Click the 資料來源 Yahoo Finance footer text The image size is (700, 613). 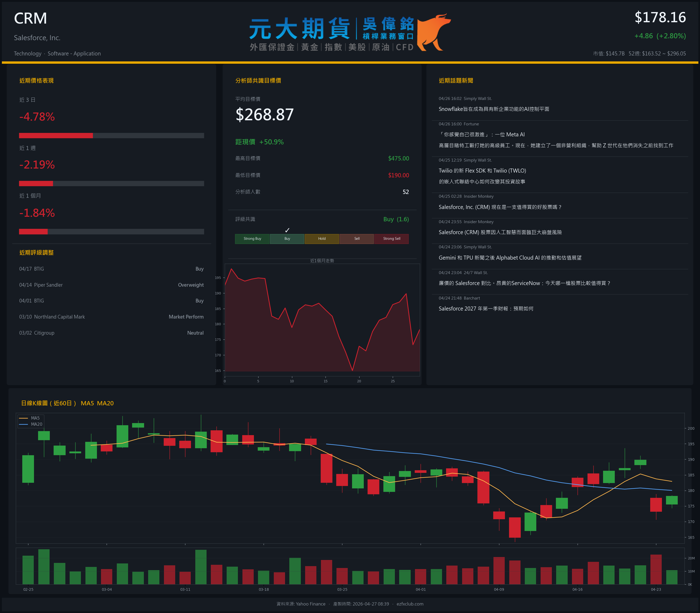[301, 604]
